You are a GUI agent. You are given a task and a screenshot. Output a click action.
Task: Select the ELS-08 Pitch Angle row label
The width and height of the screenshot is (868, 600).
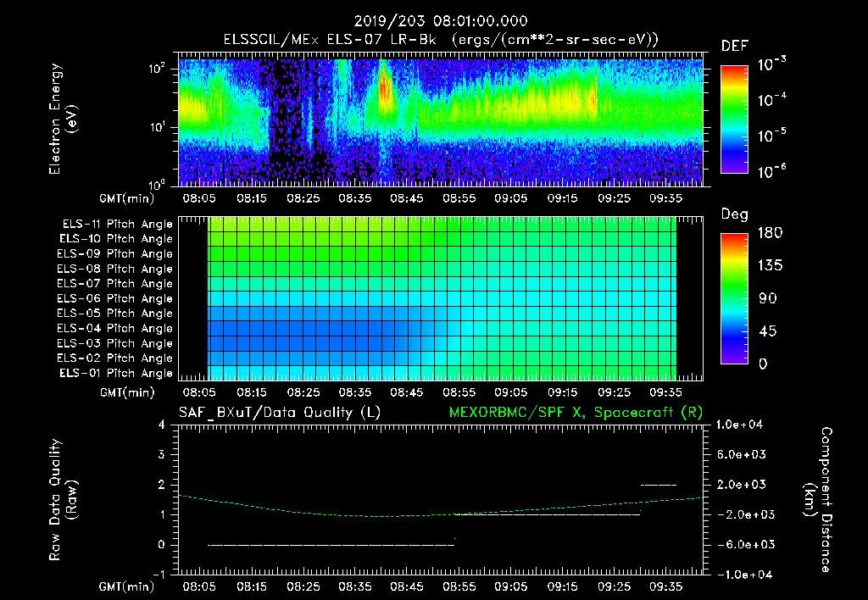pyautogui.click(x=115, y=269)
